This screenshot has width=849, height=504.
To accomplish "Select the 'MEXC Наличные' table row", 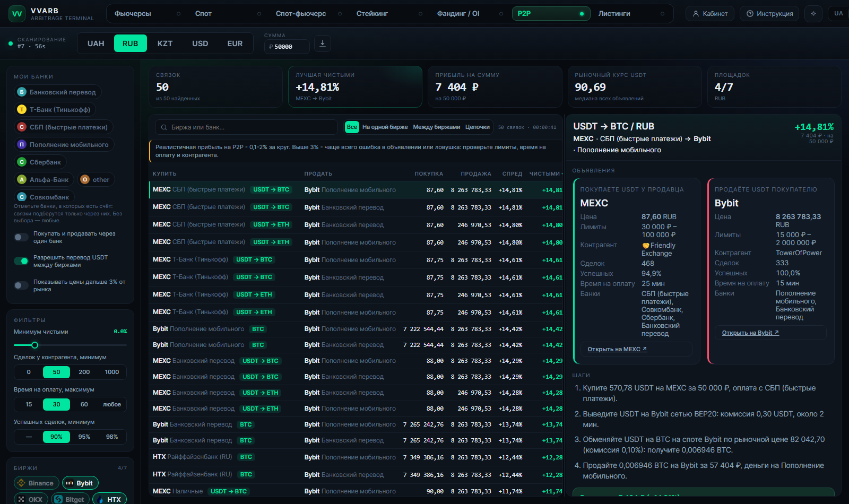I will (x=356, y=492).
